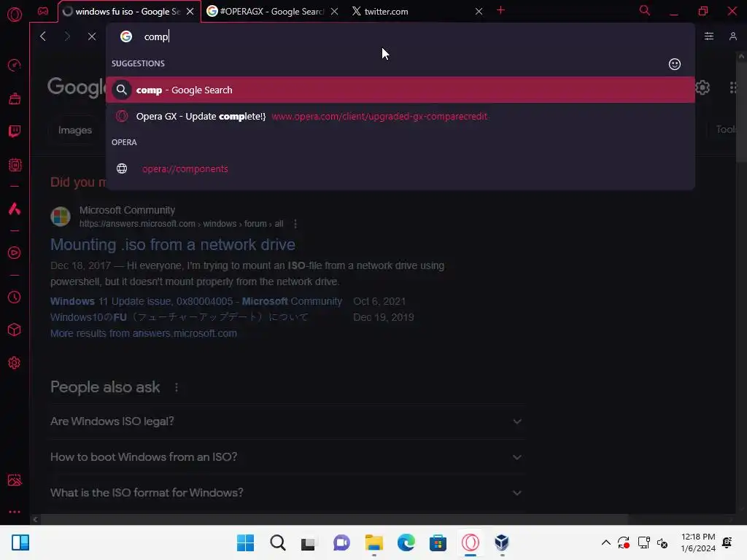This screenshot has height=560, width=747.
Task: Open Microsoft Edge from taskbar
Action: point(406,542)
